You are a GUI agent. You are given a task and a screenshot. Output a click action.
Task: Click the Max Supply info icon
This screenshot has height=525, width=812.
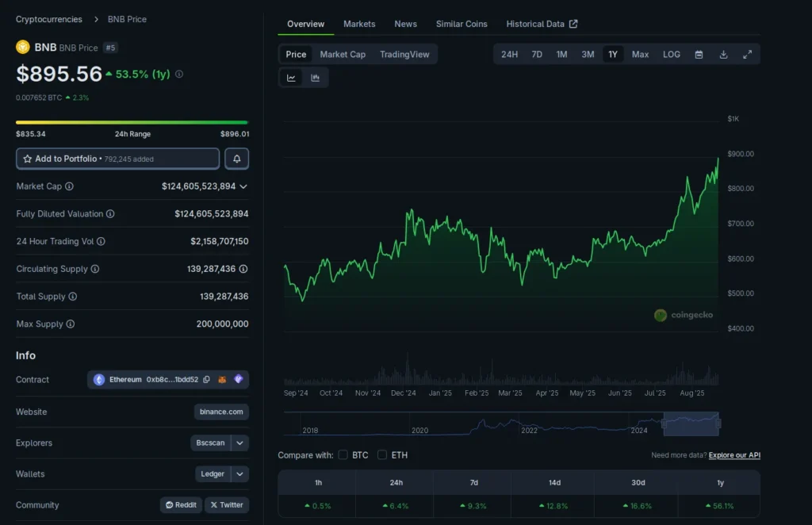point(71,324)
